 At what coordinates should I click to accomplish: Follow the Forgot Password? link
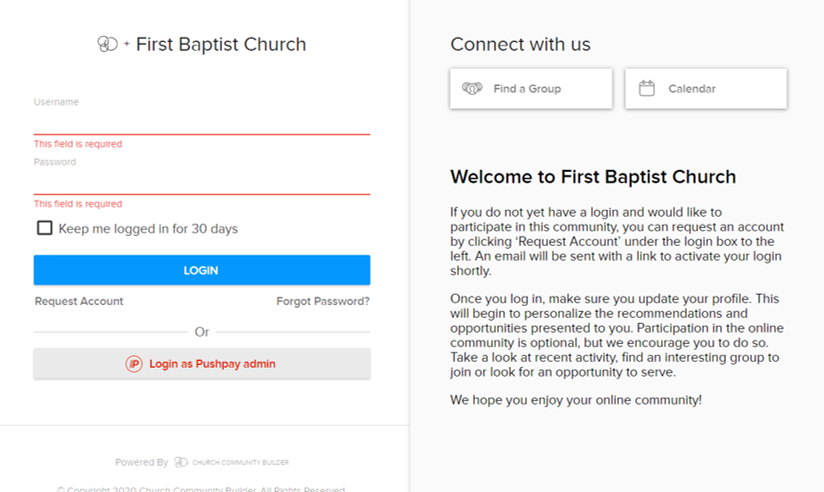(x=323, y=301)
